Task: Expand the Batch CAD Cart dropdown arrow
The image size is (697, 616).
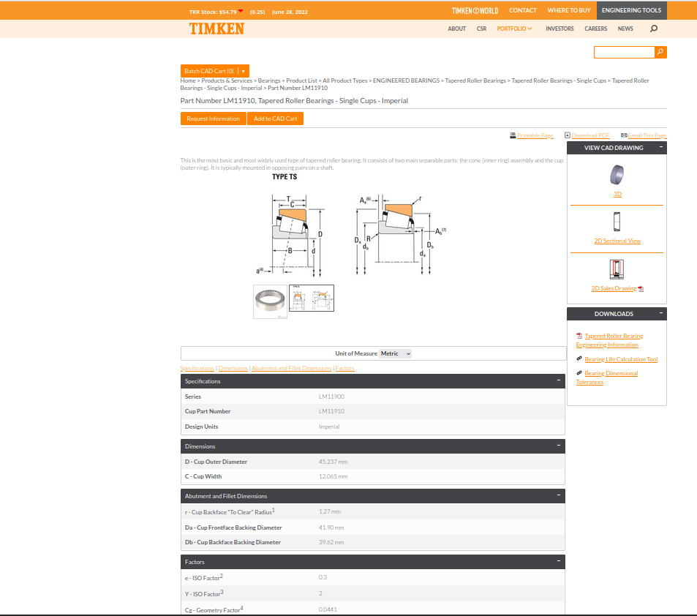Action: point(243,71)
